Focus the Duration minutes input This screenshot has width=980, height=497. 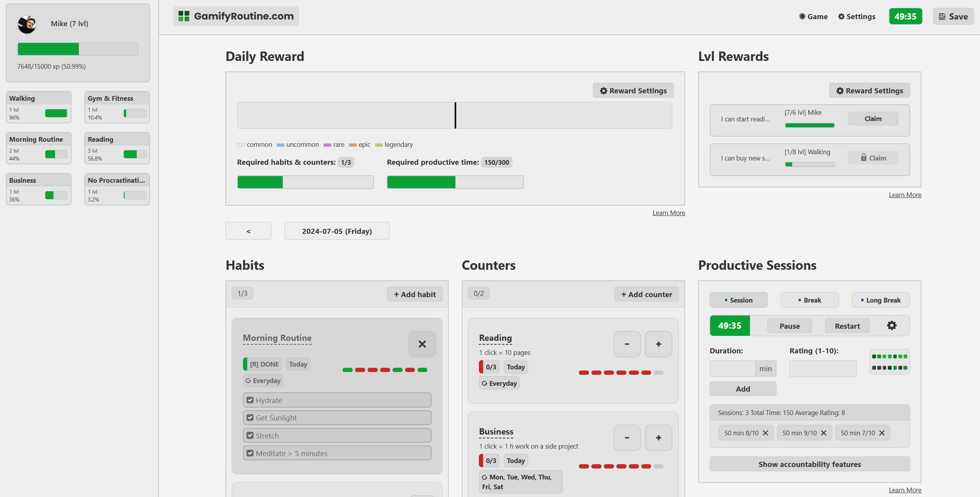tap(732, 369)
